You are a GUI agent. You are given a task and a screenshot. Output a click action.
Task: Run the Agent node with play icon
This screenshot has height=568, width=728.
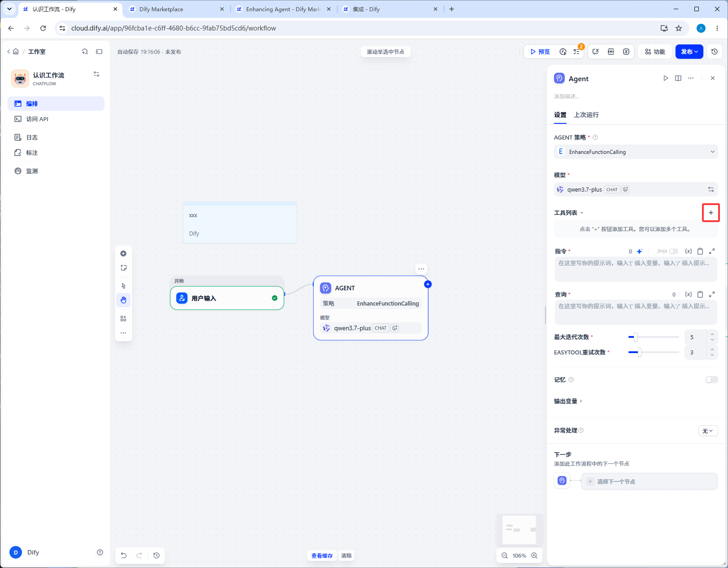coord(666,78)
